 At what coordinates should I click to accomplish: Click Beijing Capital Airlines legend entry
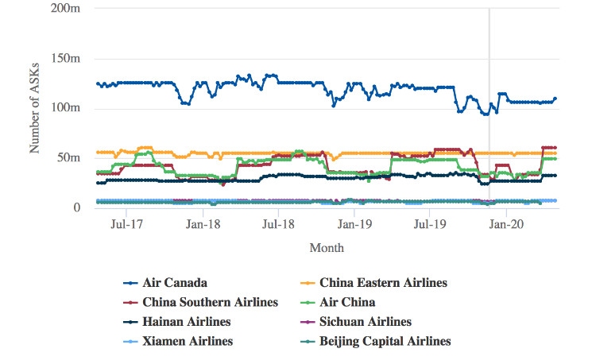pos(385,342)
